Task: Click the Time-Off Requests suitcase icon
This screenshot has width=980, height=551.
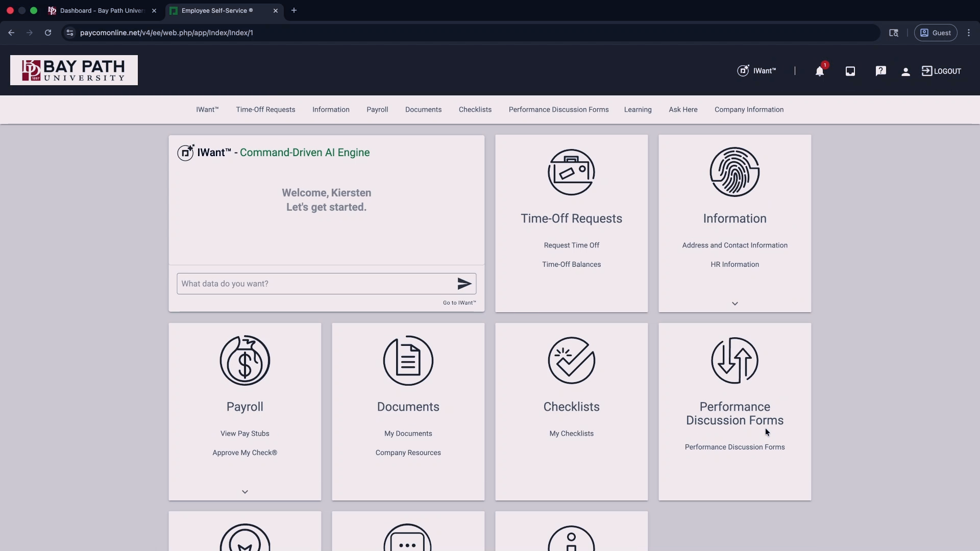Action: [x=571, y=172]
